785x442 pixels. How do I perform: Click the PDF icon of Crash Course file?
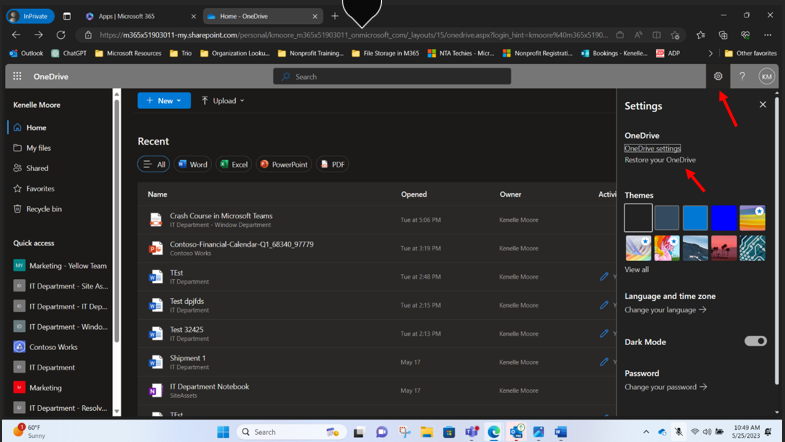pyautogui.click(x=156, y=220)
